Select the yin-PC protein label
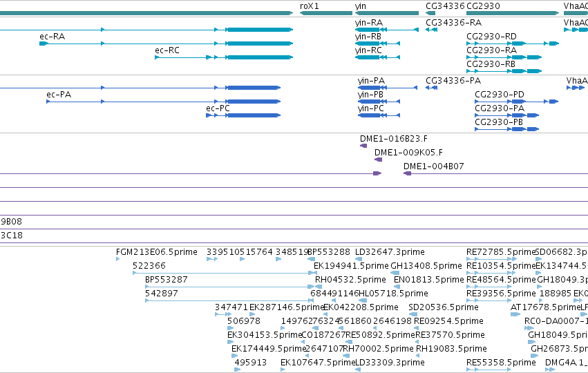This screenshot has width=588, height=373. (371, 108)
